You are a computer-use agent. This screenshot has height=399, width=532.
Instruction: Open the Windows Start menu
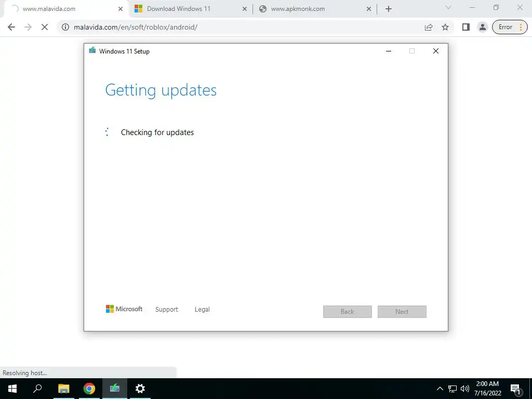tap(12, 389)
